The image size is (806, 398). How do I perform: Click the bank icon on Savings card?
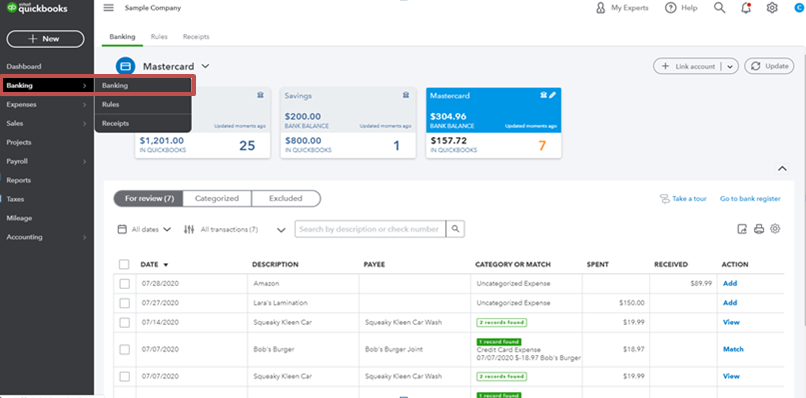click(x=406, y=95)
